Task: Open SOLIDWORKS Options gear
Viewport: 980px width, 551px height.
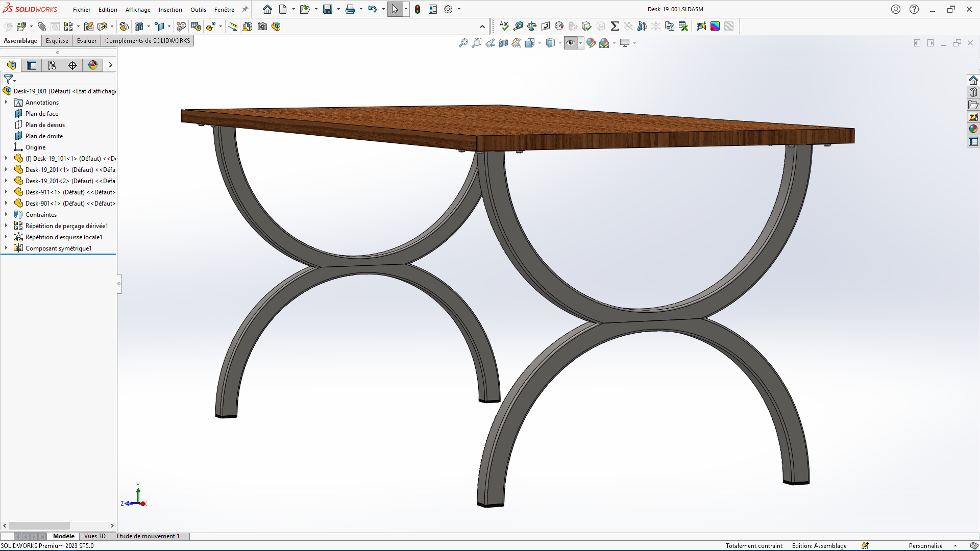Action: (x=448, y=9)
